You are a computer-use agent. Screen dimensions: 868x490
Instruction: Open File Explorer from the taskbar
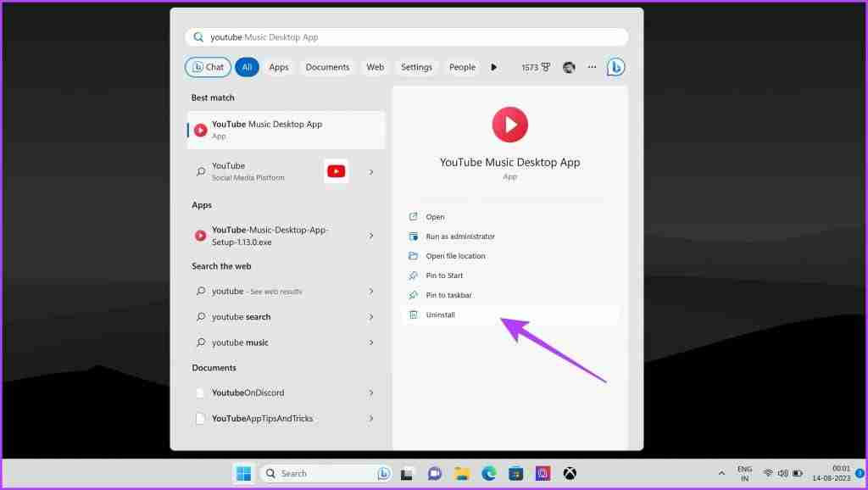click(x=462, y=473)
